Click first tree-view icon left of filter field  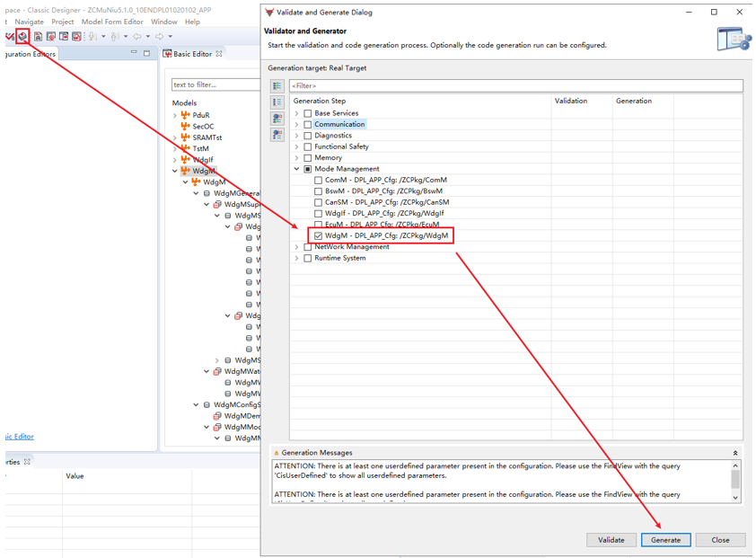pos(277,86)
